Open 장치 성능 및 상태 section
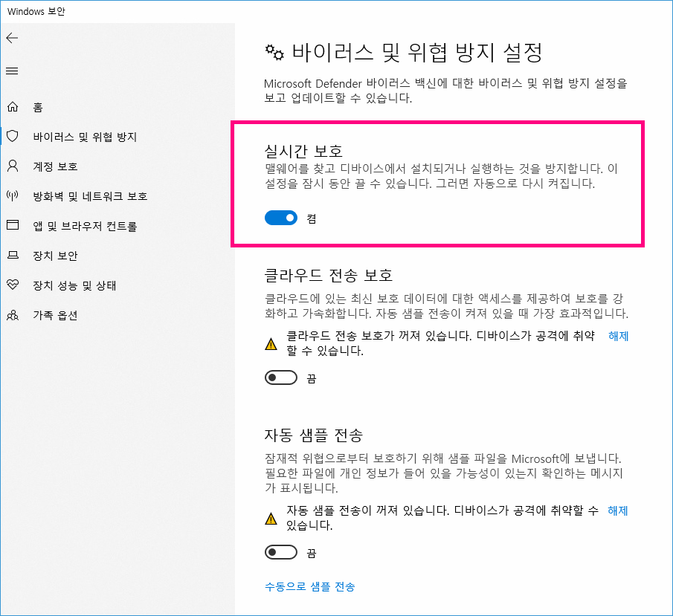 click(74, 285)
